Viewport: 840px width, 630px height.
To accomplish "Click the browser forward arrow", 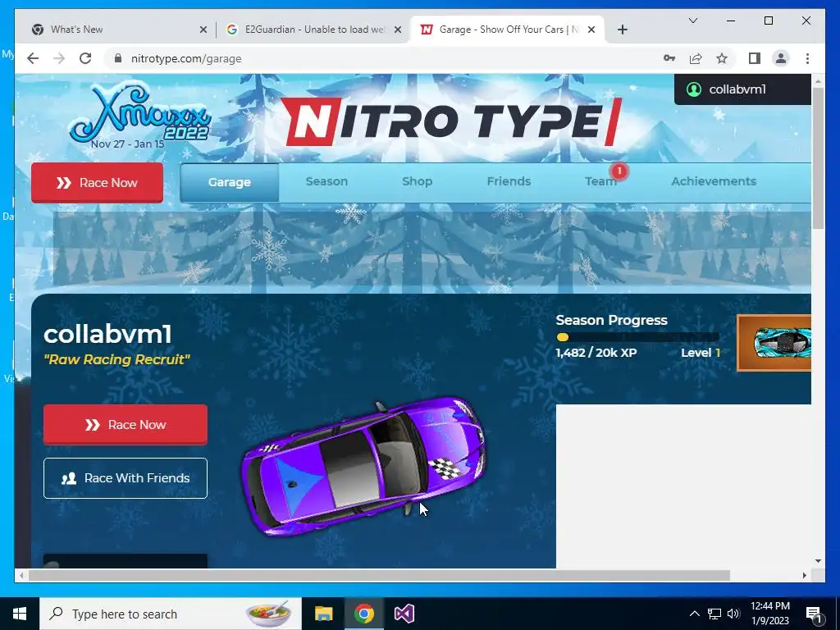I will point(59,58).
